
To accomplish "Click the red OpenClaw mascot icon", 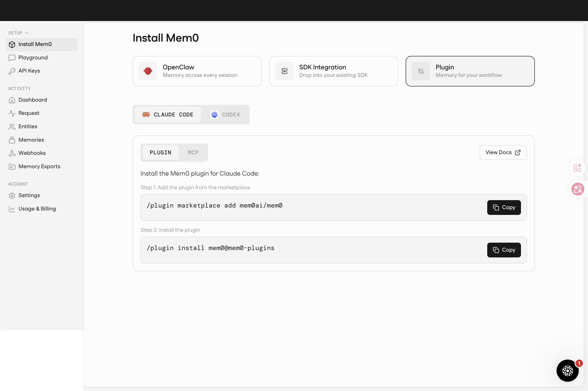I will 148,71.
